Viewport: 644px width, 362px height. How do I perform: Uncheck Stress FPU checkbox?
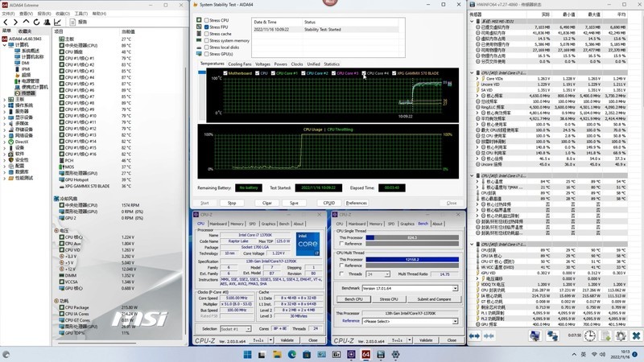coord(207,27)
